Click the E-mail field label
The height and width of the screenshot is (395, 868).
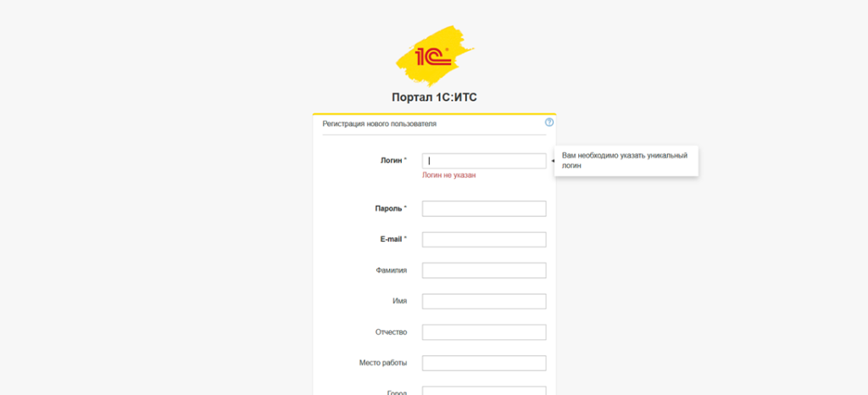click(x=393, y=239)
